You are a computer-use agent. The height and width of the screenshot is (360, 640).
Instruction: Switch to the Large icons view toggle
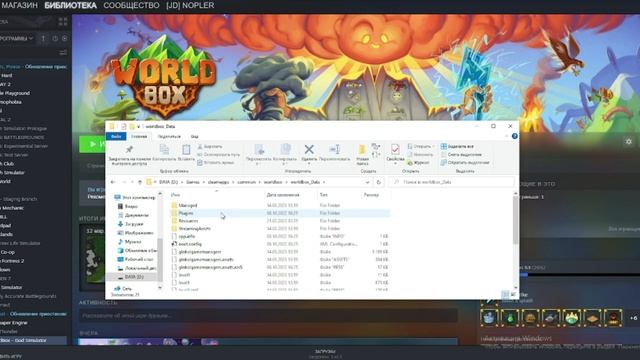pos(513,294)
